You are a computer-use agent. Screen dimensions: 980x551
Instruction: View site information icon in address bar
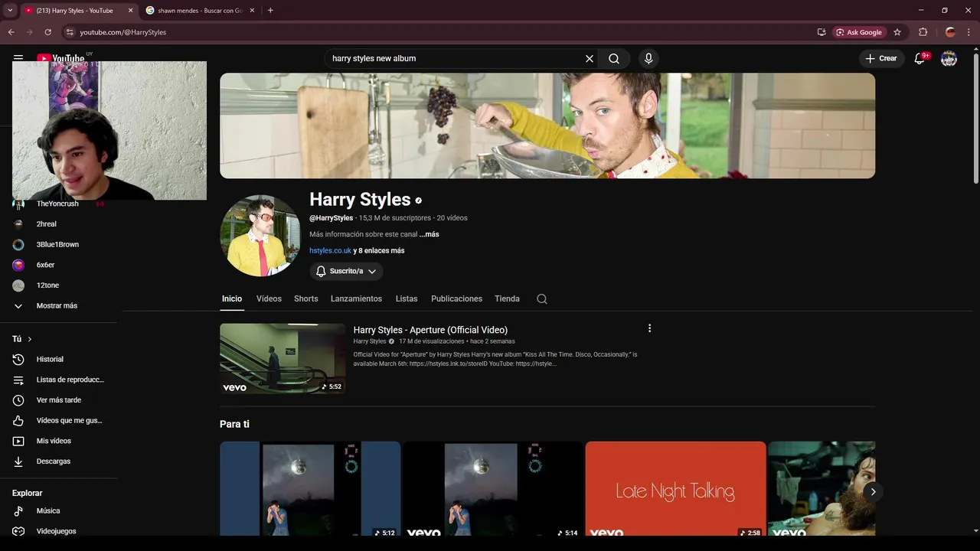click(69, 32)
